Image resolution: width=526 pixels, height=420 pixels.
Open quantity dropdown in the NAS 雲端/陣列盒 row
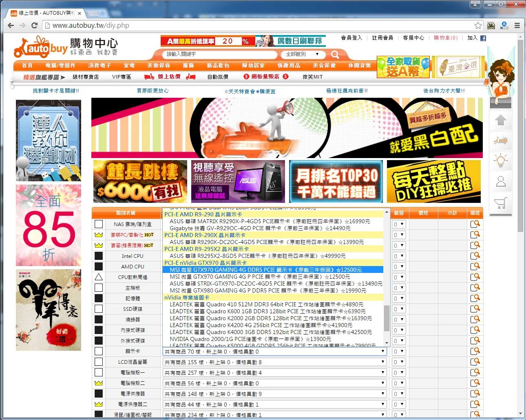[399, 224]
